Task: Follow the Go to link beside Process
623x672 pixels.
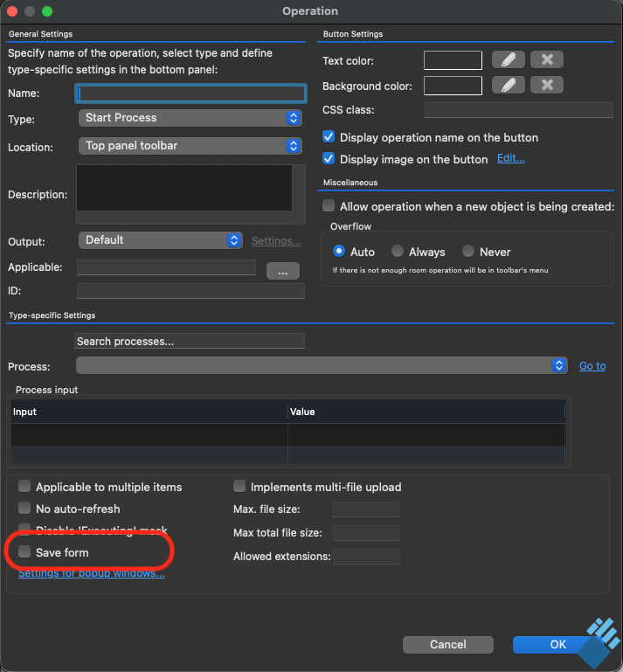Action: pyautogui.click(x=592, y=366)
